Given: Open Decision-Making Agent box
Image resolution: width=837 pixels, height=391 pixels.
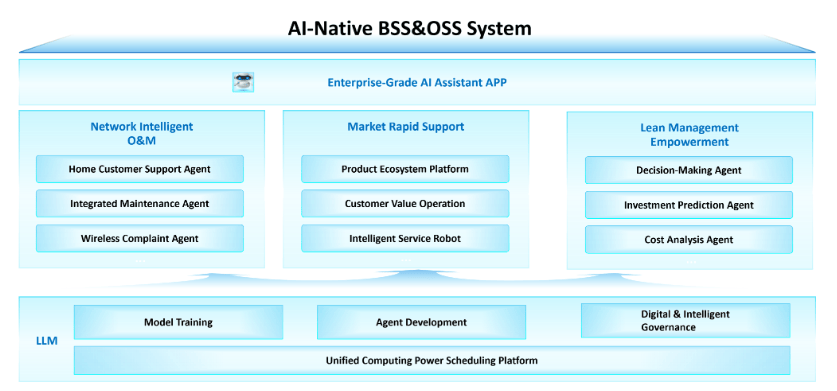Looking at the screenshot, I should [x=689, y=170].
